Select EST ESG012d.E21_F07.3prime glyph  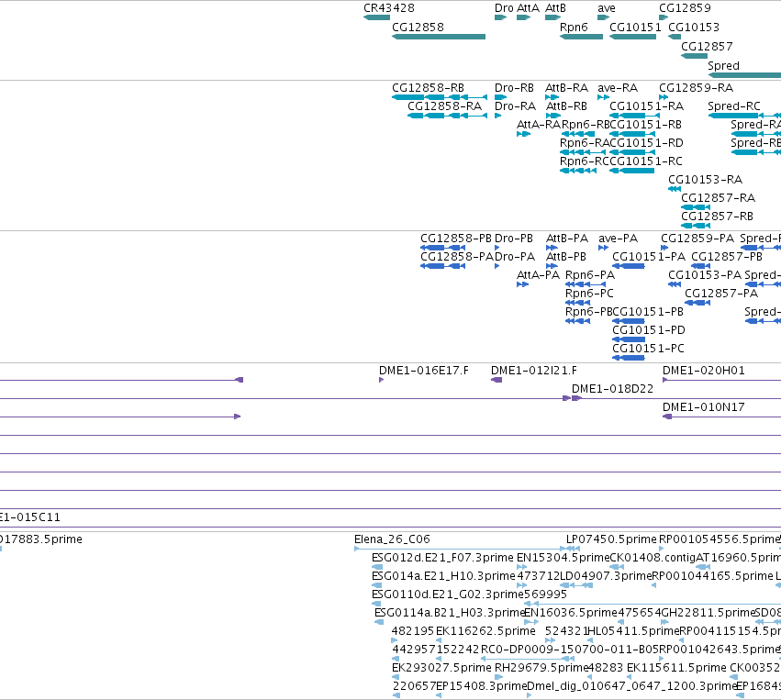pos(377,567)
